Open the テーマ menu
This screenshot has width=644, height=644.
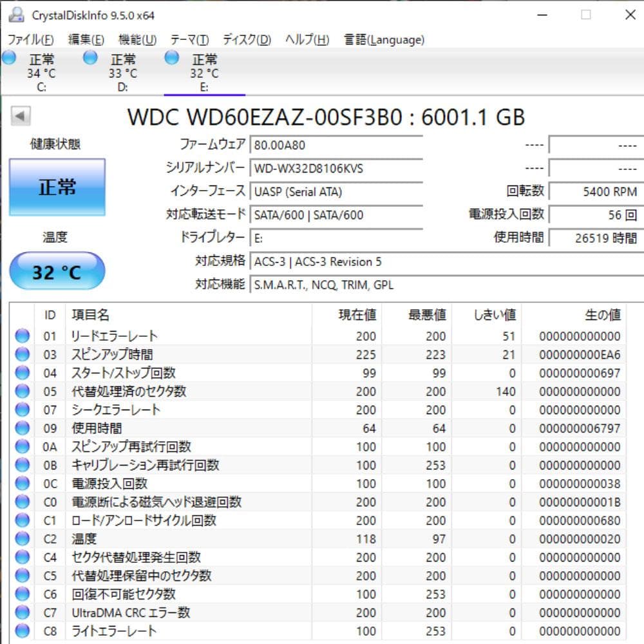pos(190,39)
